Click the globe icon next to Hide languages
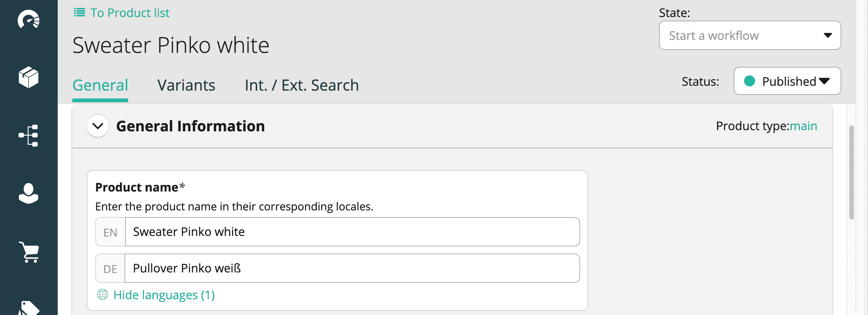Image resolution: width=868 pixels, height=315 pixels. pyautogui.click(x=102, y=294)
